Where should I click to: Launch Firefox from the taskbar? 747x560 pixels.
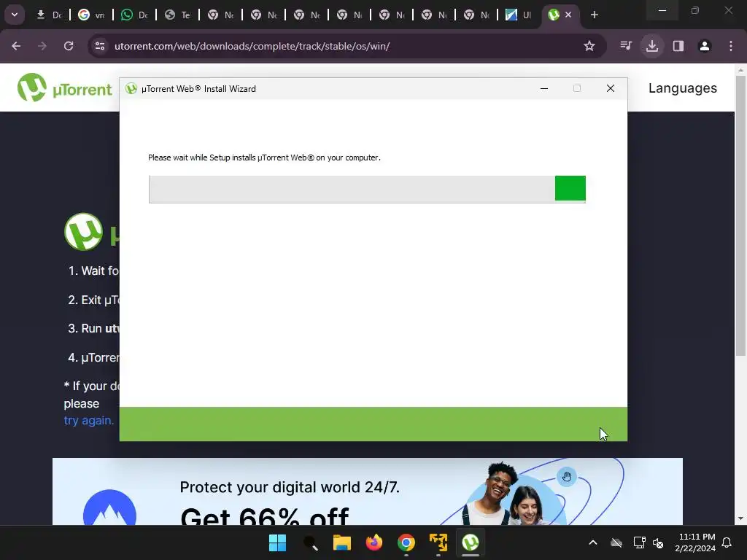pyautogui.click(x=374, y=542)
